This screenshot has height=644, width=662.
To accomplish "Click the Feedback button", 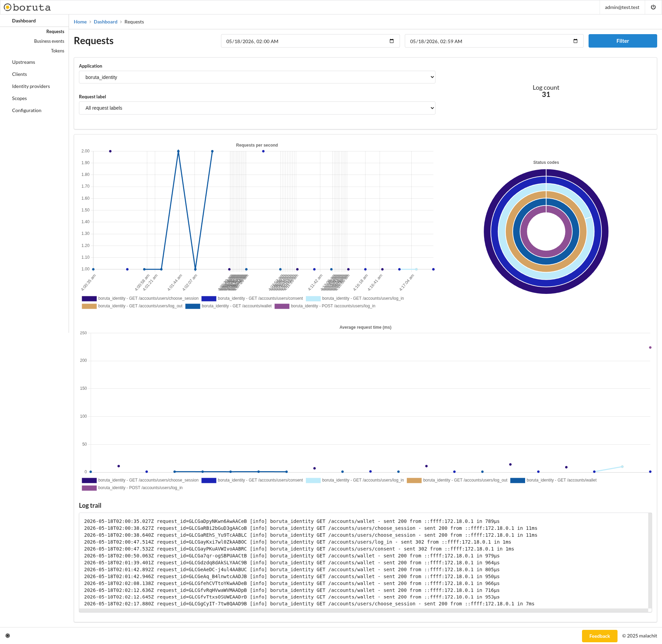I will tap(600, 636).
